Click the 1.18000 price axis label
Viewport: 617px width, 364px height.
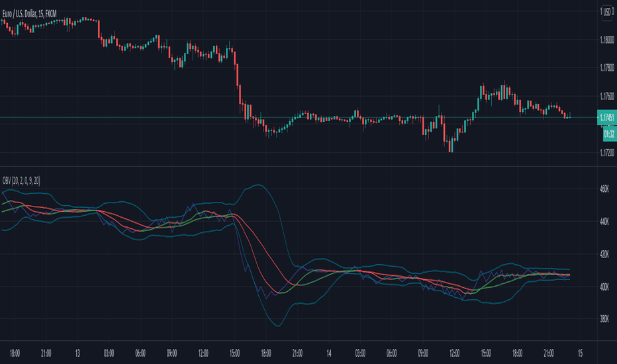point(607,40)
